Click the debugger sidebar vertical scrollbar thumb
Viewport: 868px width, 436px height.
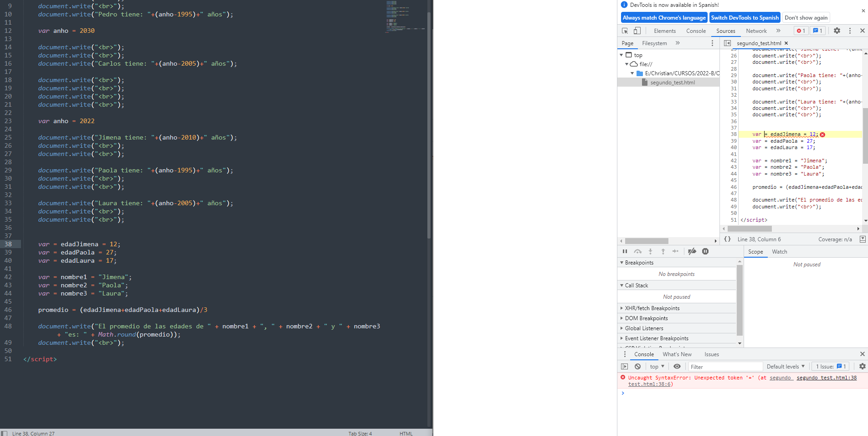[740, 300]
